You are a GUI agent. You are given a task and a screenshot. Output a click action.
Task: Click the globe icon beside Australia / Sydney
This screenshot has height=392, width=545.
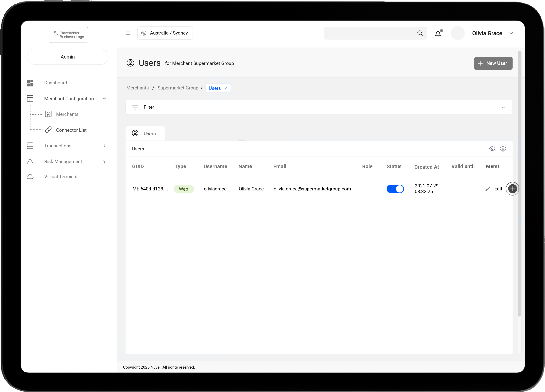click(144, 33)
